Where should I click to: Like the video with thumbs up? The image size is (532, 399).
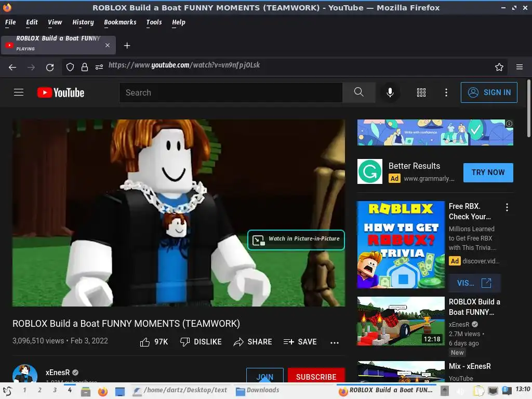(x=154, y=342)
